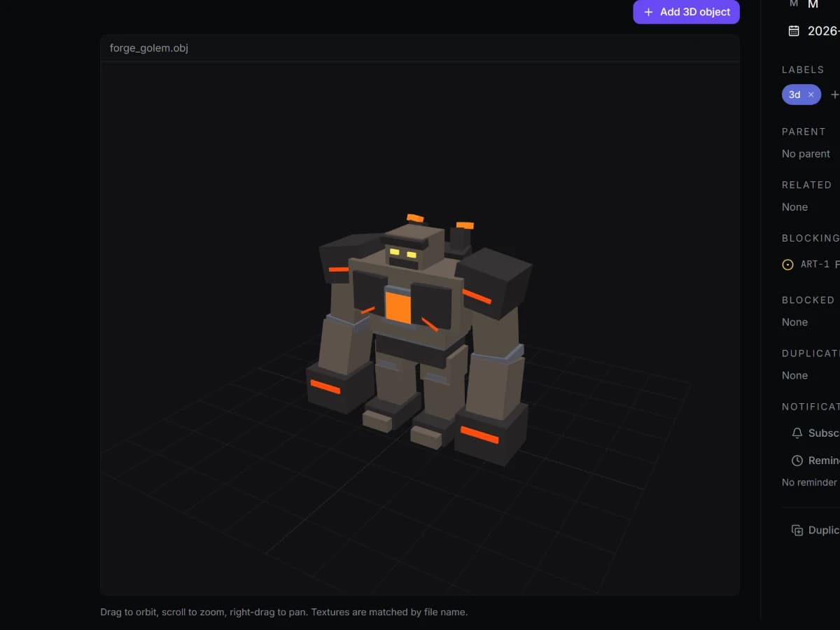
Task: Click the No parent field
Action: (x=806, y=154)
